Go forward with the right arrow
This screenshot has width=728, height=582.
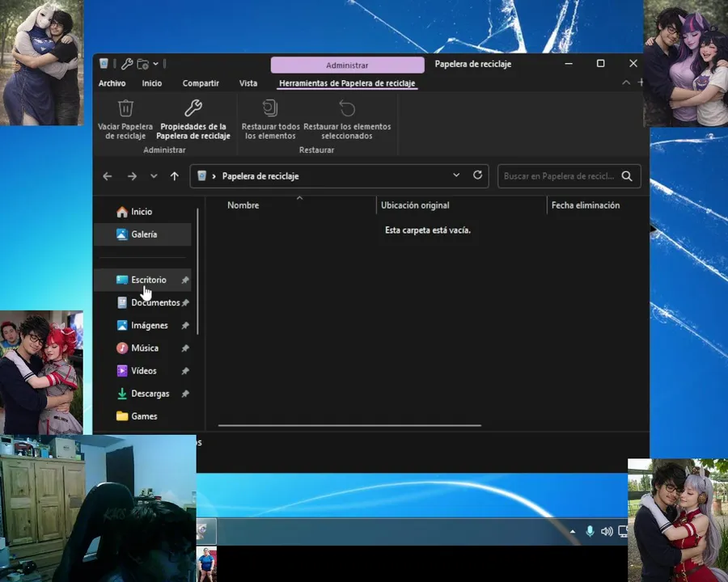tap(132, 176)
